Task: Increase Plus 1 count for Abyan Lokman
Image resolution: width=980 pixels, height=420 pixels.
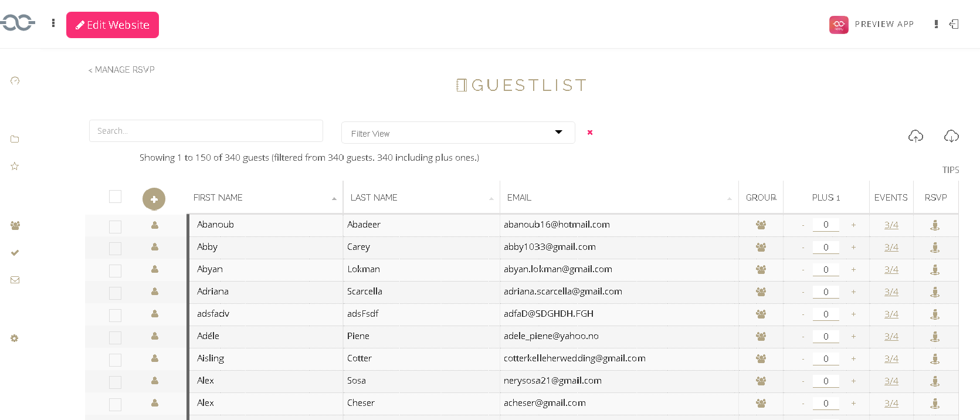Action: click(853, 269)
